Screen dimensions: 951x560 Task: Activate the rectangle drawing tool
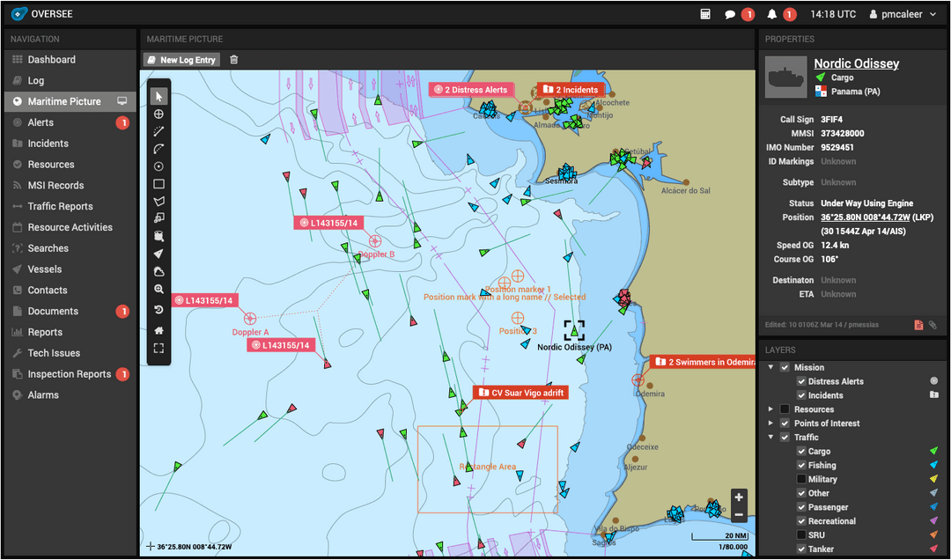(158, 184)
